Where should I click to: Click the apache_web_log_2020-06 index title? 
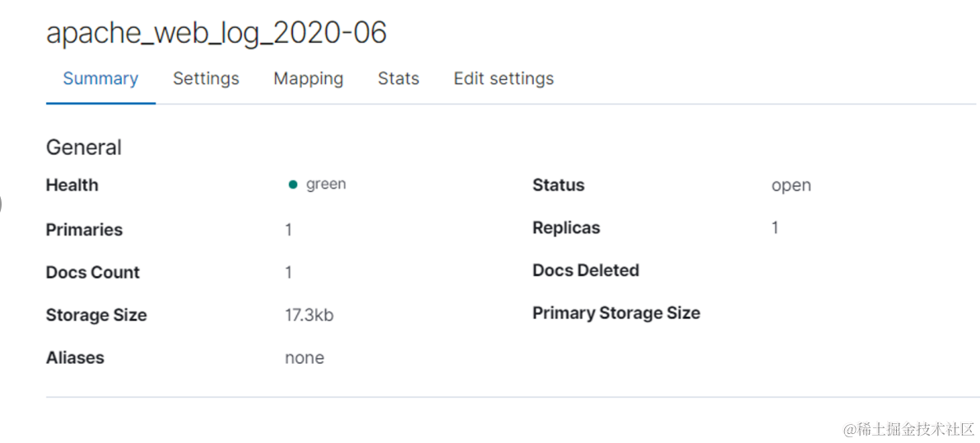point(216,33)
